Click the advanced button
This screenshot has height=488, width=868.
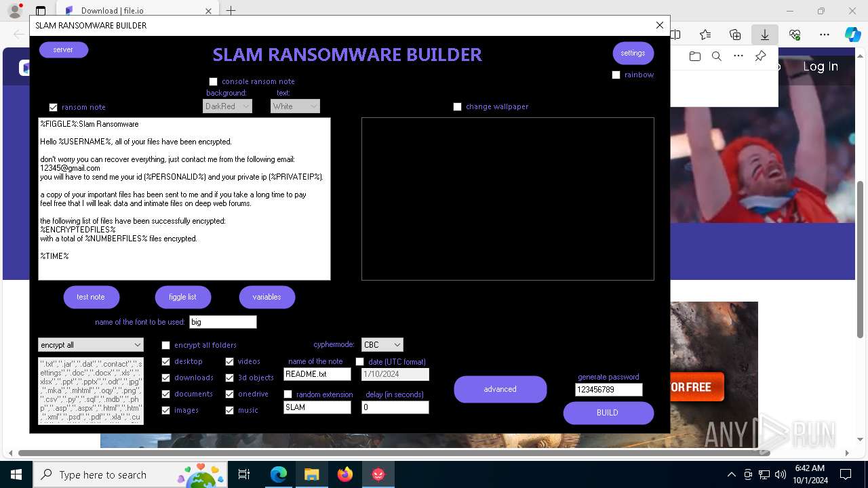500,389
